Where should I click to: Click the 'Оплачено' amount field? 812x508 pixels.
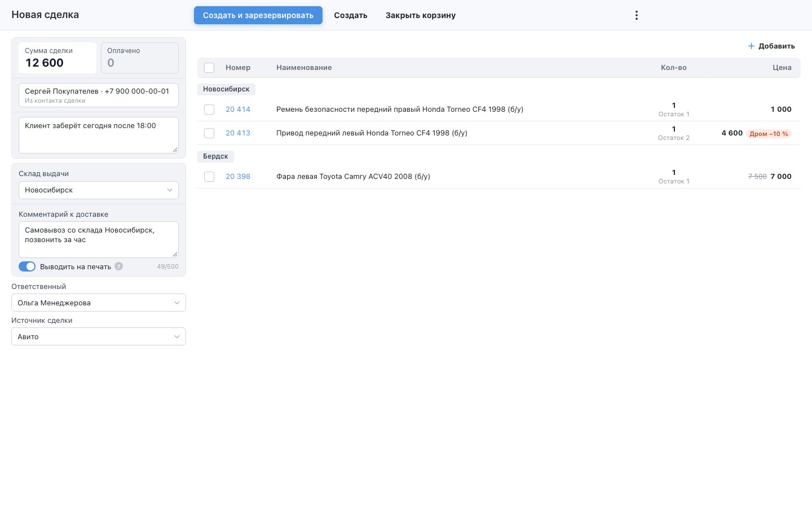click(x=140, y=58)
